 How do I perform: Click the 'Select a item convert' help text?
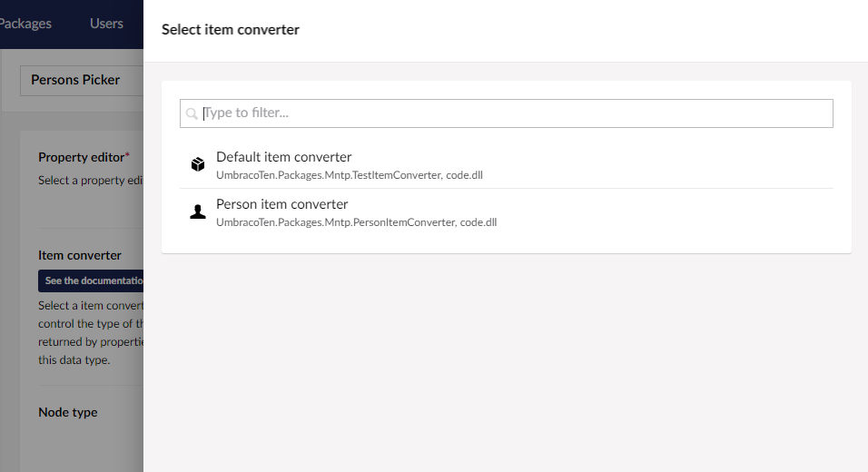coord(91,306)
